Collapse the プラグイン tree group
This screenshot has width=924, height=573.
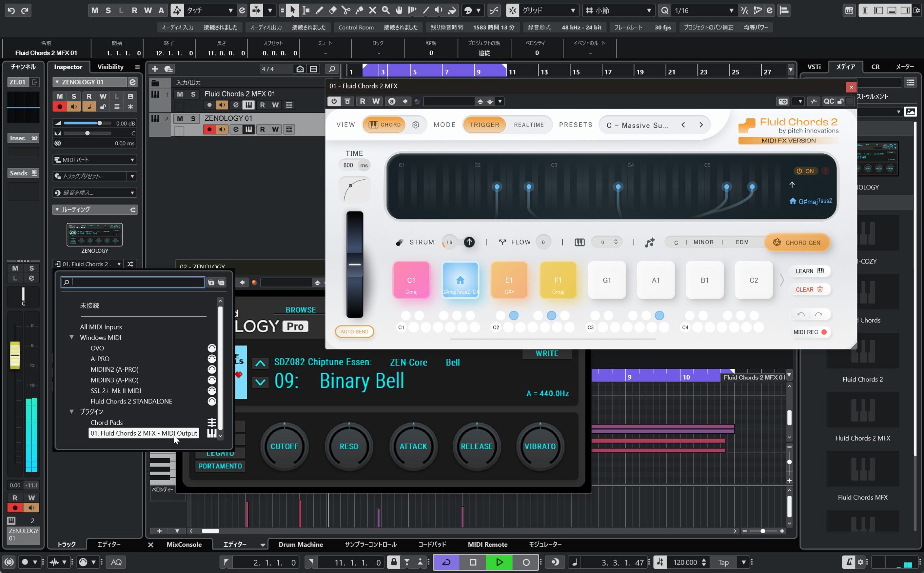coord(71,412)
